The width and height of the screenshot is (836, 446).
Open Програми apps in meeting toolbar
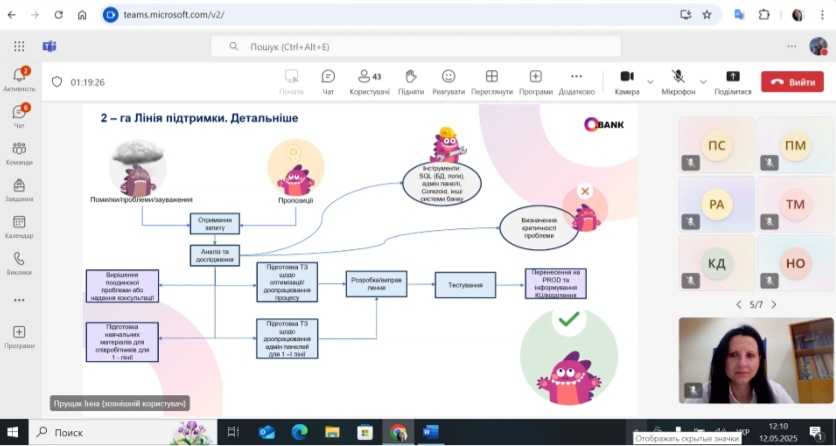tap(536, 81)
